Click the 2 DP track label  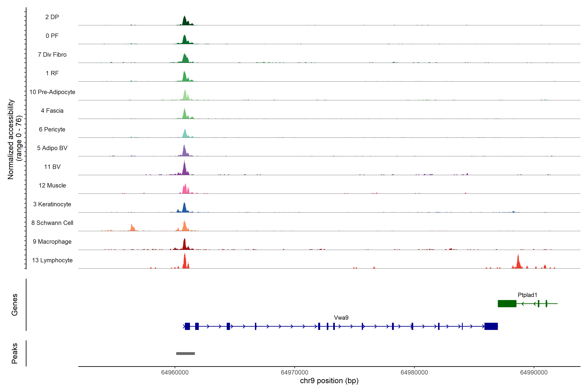coord(52,17)
